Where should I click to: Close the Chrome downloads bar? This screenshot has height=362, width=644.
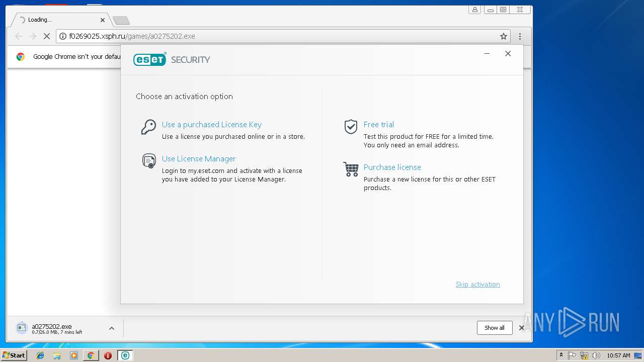[x=521, y=328]
